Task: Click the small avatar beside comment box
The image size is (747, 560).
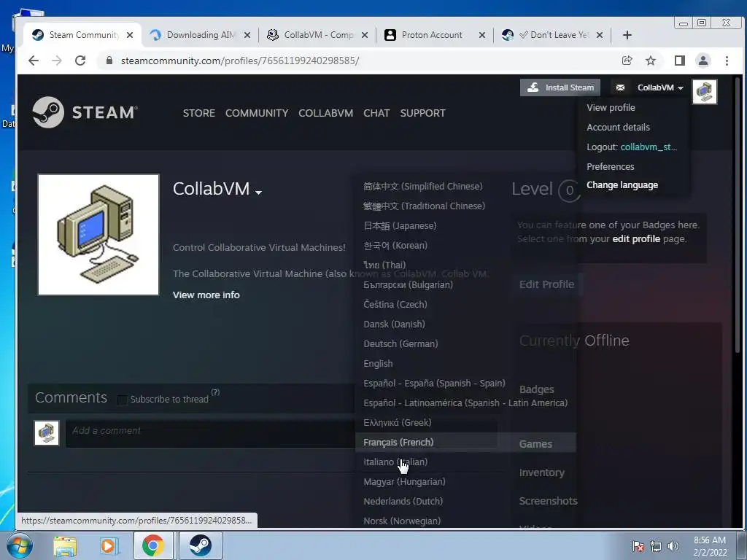Action: pyautogui.click(x=47, y=433)
